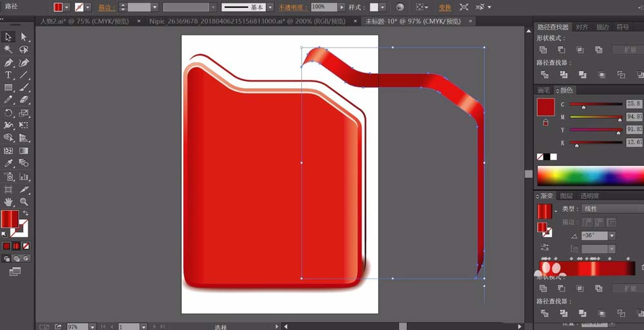Open gradient angle dropdown arrow
644x330 pixels.
pyautogui.click(x=612, y=235)
